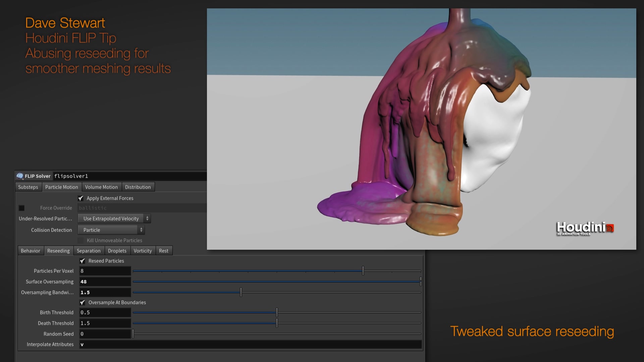Open the Volume Motion tab
This screenshot has height=362, width=644.
pos(101,187)
